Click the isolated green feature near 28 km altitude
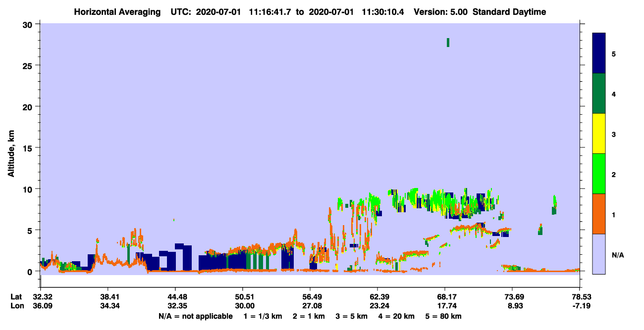Screen dimensions: 644x330 point(448,43)
